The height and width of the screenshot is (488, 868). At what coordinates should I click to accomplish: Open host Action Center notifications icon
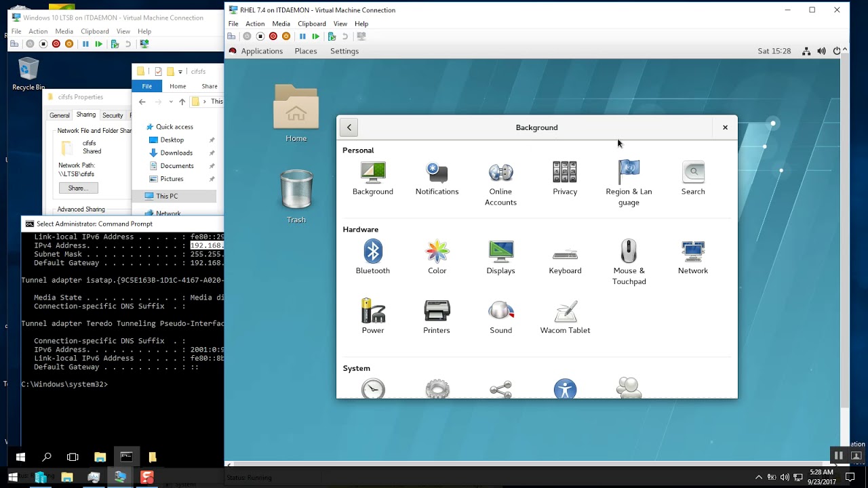(x=850, y=476)
